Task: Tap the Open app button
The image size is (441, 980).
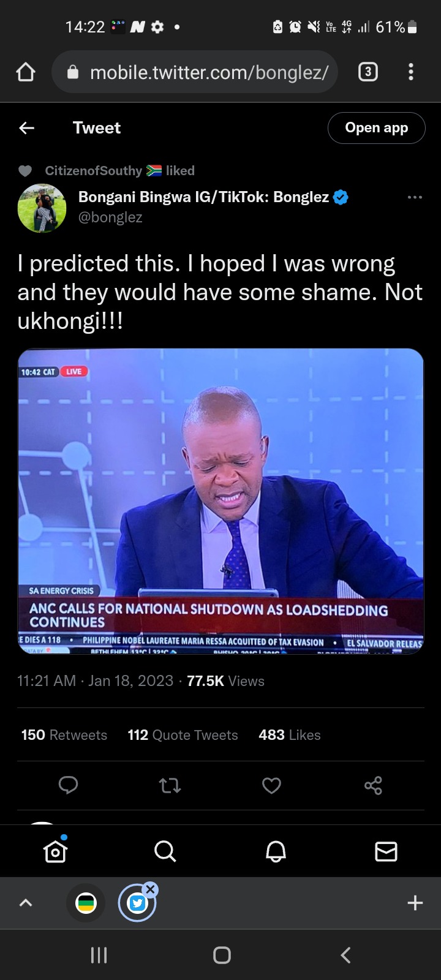Action: pyautogui.click(x=377, y=128)
